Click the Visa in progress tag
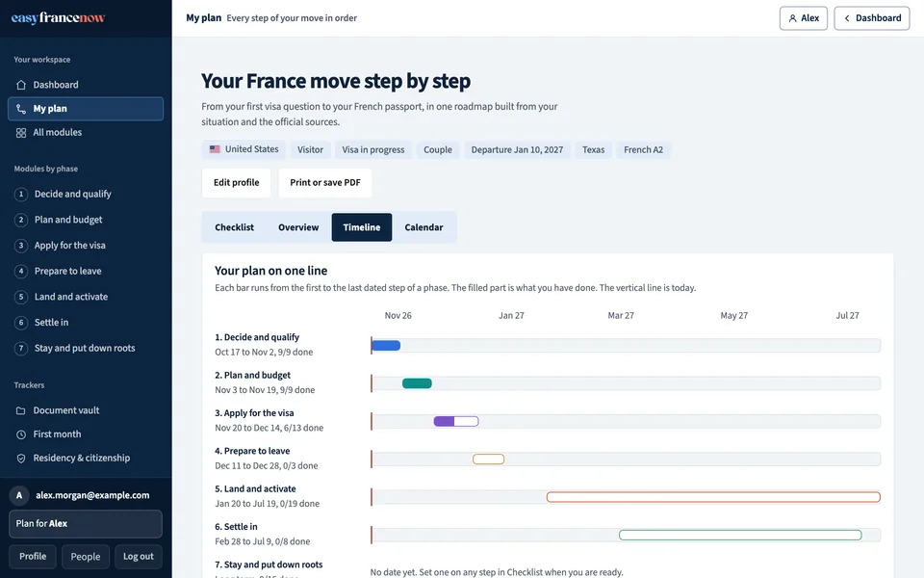The height and width of the screenshot is (578, 924). (373, 150)
